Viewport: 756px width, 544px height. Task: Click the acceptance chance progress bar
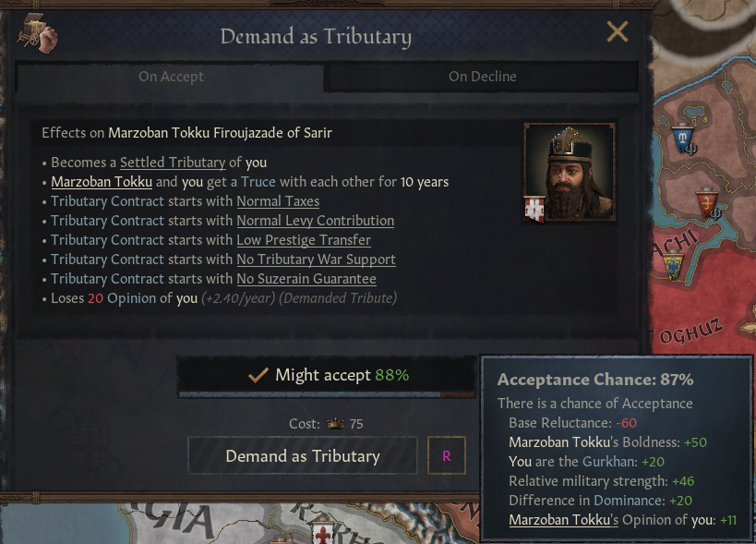coord(328,395)
